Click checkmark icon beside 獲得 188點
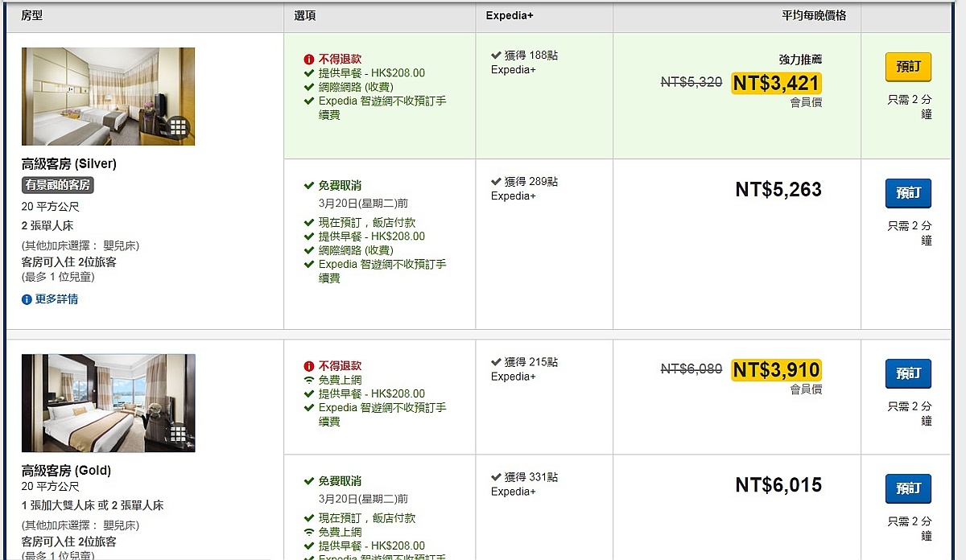 pos(496,56)
